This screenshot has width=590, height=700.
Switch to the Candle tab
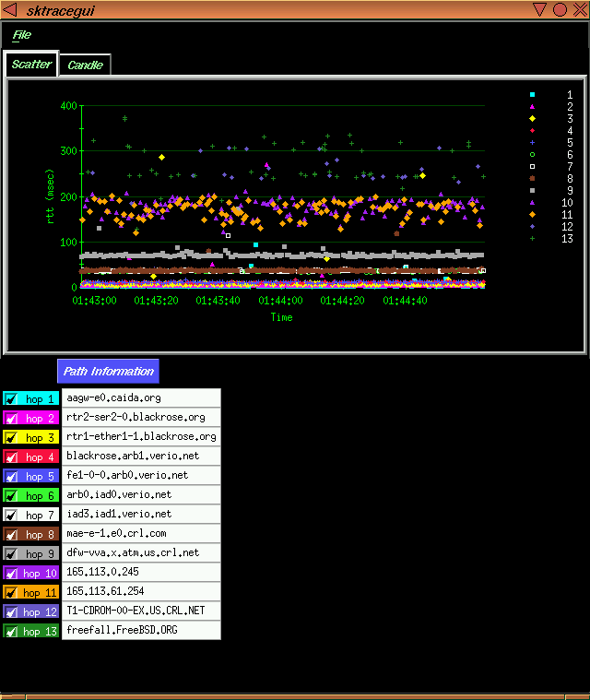(x=85, y=65)
